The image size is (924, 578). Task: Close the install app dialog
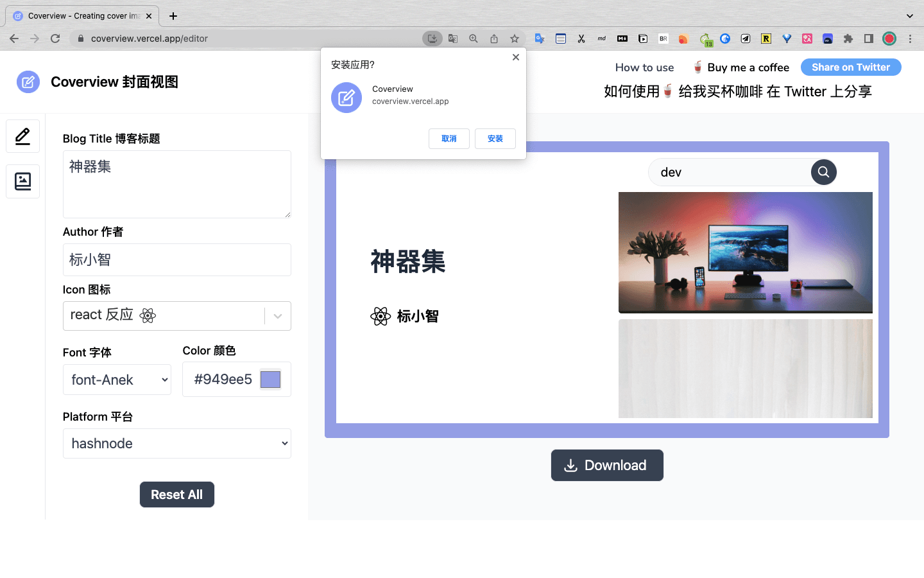tap(516, 57)
